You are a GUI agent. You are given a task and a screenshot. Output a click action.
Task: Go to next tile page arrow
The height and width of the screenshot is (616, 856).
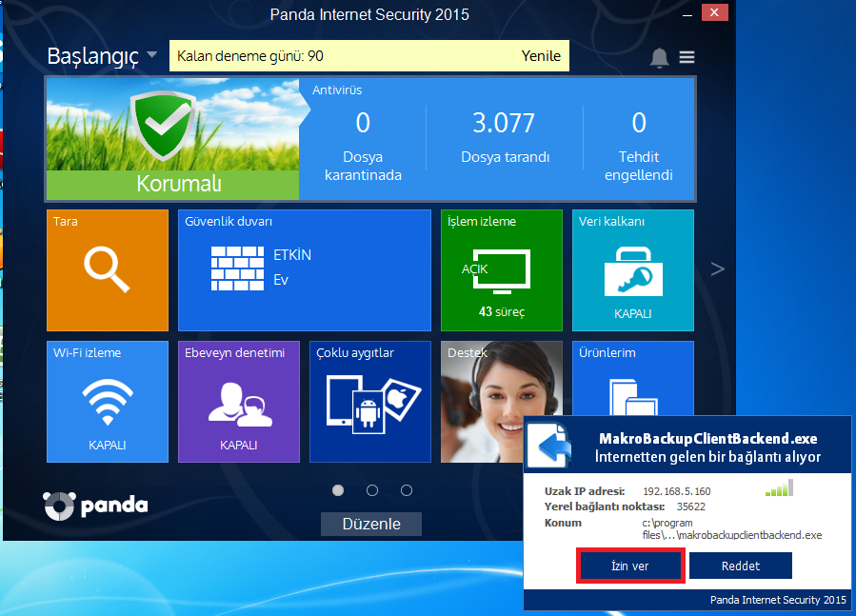[717, 268]
